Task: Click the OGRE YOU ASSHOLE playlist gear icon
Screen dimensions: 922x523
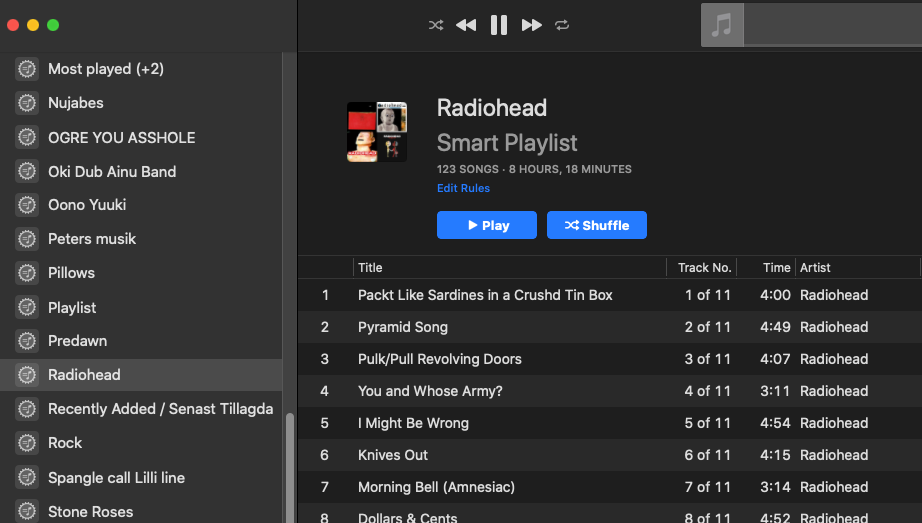Action: [26, 137]
